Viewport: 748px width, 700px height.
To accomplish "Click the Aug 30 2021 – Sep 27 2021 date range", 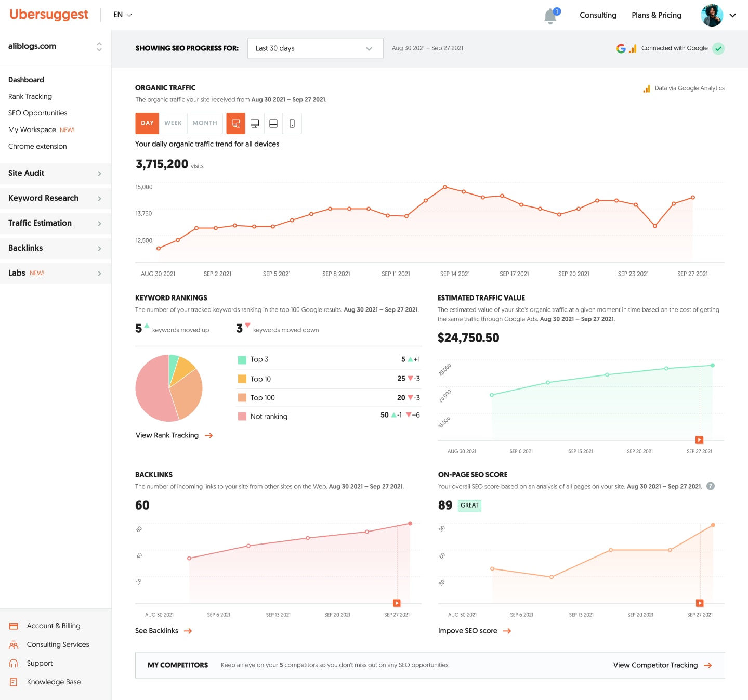I will (427, 48).
